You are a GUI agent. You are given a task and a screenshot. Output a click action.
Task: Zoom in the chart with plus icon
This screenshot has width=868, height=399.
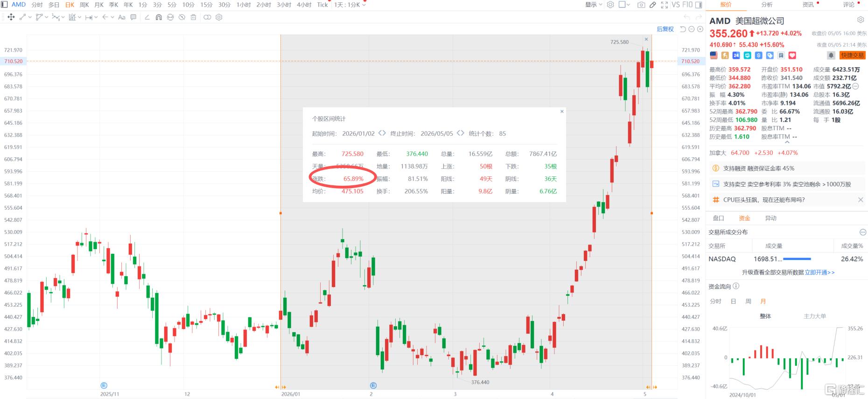point(700,29)
